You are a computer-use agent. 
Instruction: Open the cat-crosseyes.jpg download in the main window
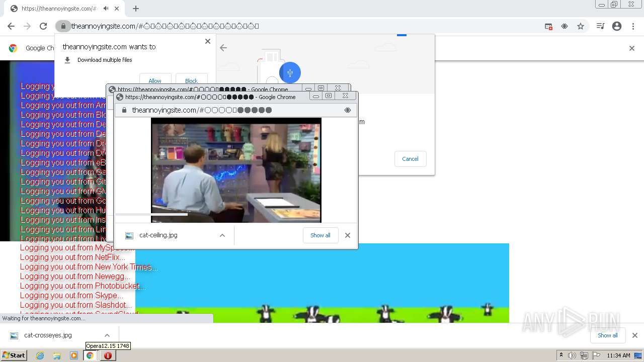pyautogui.click(x=48, y=335)
